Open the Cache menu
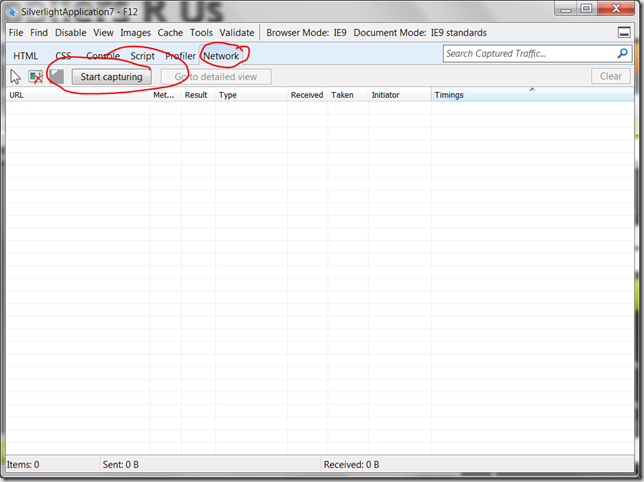 point(170,32)
